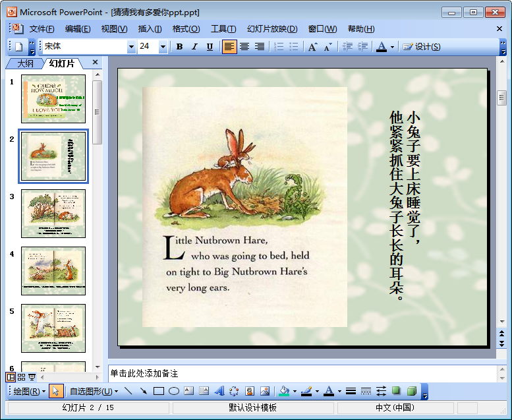The image size is (512, 420).
Task: Switch to slide sorter view icon
Action: click(22, 377)
